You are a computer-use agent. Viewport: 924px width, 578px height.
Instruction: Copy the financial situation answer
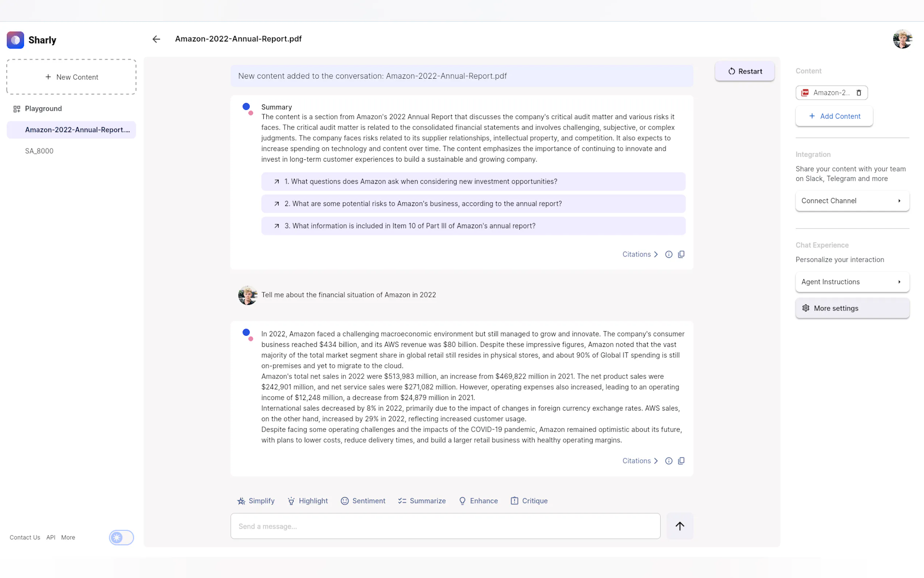[x=681, y=461]
